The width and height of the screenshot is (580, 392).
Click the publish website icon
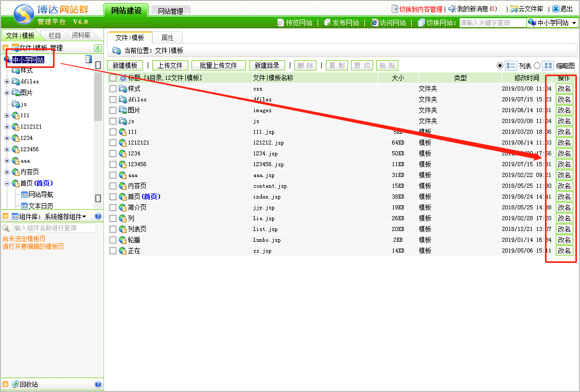327,23
